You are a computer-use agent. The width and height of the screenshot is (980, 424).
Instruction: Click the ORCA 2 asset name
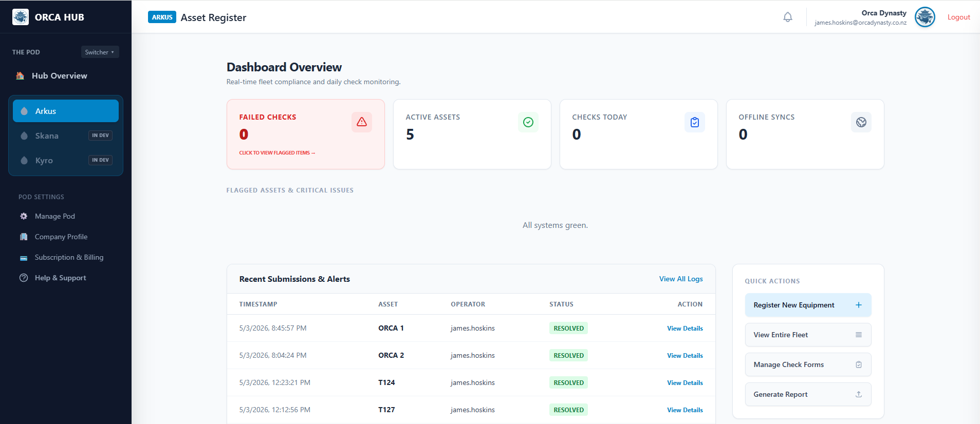pos(391,355)
